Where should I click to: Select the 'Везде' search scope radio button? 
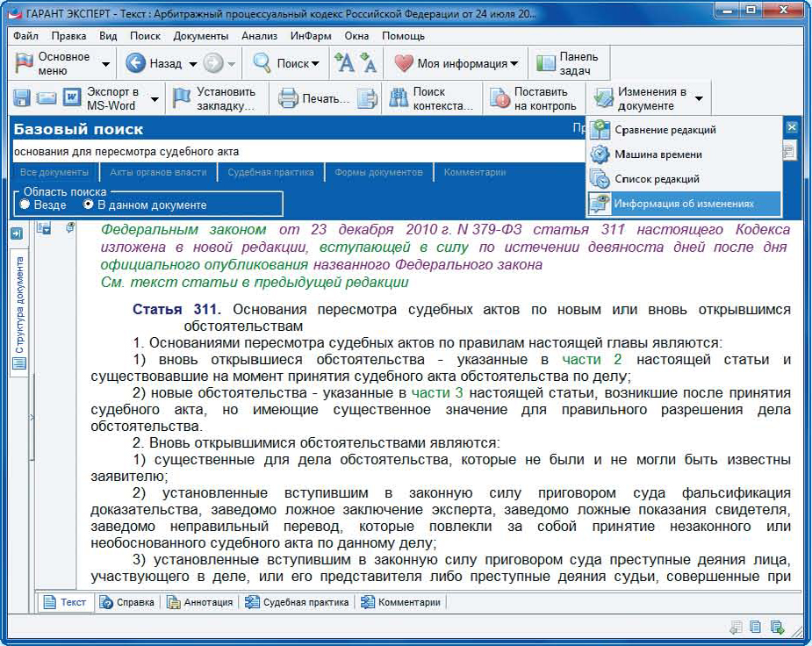[25, 205]
